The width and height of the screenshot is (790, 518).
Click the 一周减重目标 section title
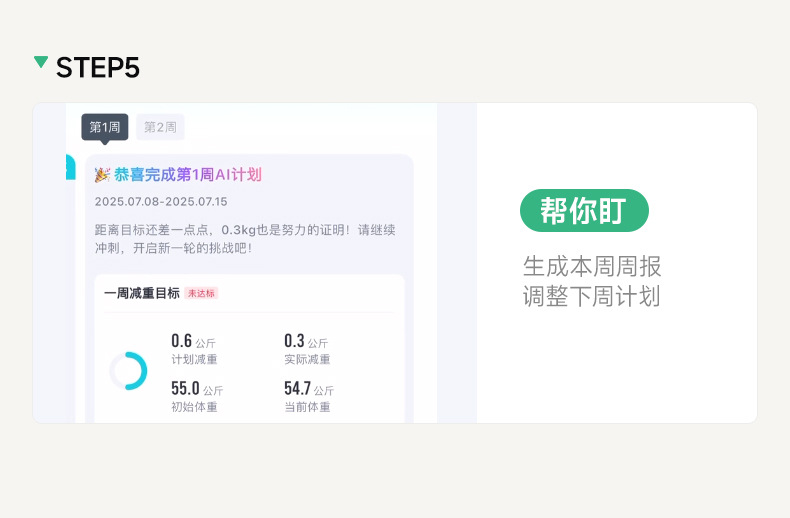[142, 293]
